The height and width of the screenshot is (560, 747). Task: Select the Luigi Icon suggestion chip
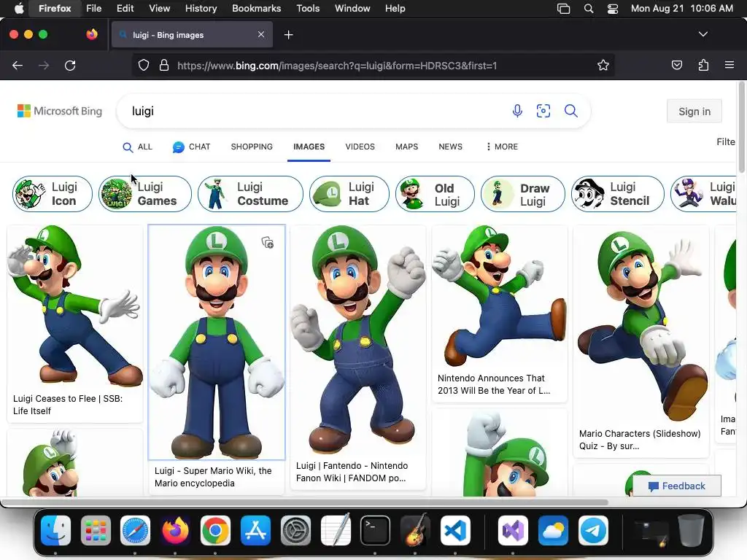pos(53,194)
